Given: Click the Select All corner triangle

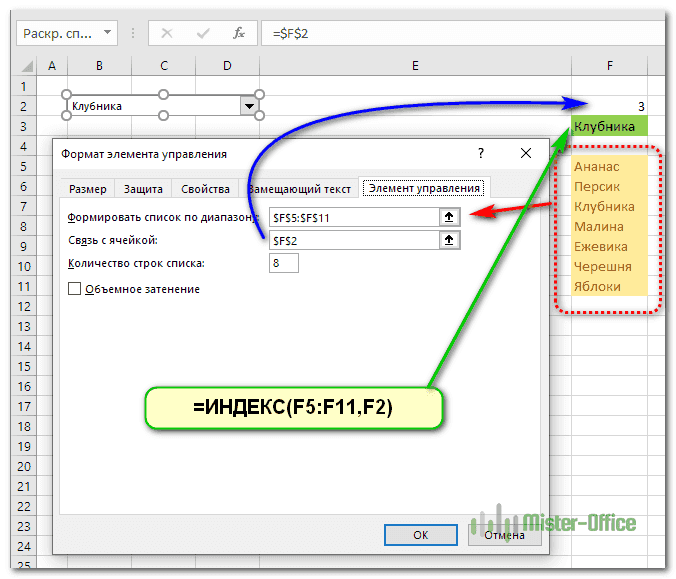Looking at the screenshot, I should [x=27, y=66].
